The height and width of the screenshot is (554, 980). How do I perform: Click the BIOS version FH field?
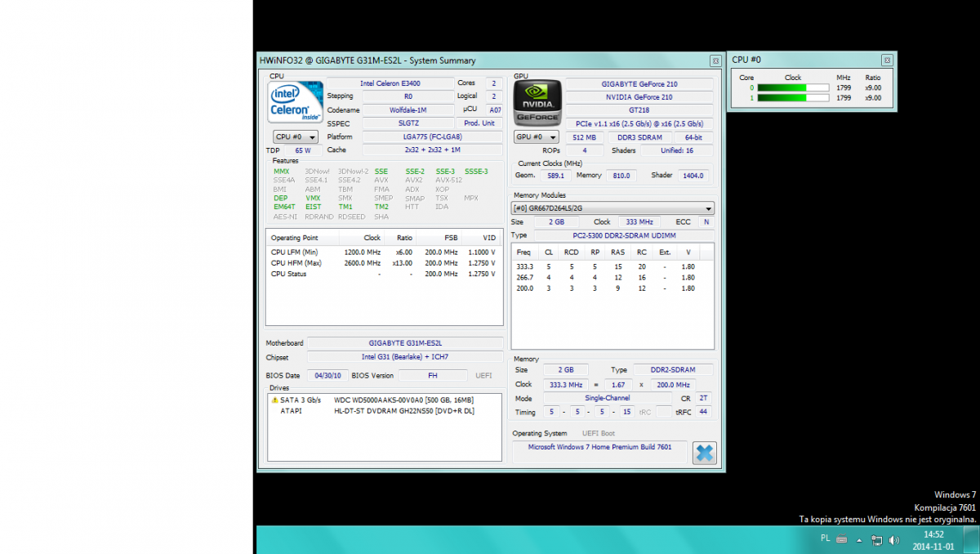[x=433, y=376]
